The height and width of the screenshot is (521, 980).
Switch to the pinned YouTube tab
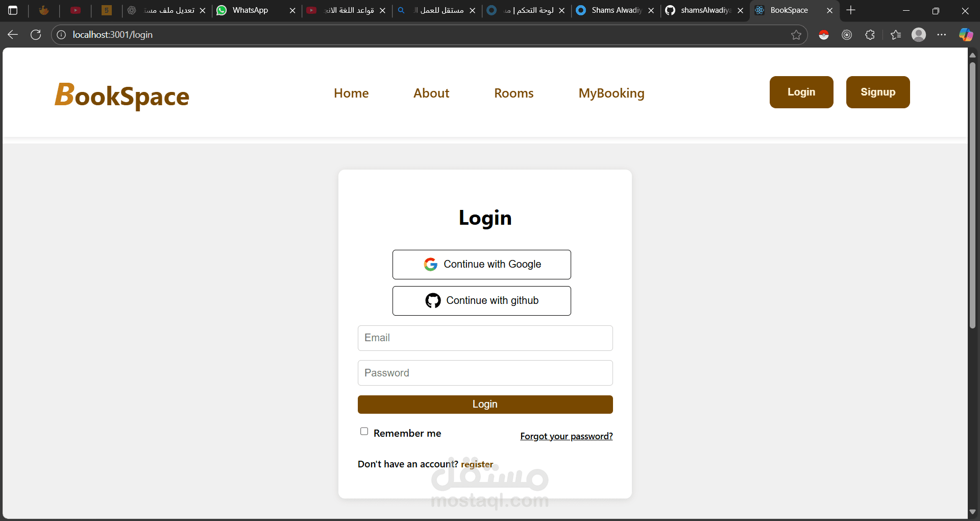pyautogui.click(x=76, y=10)
